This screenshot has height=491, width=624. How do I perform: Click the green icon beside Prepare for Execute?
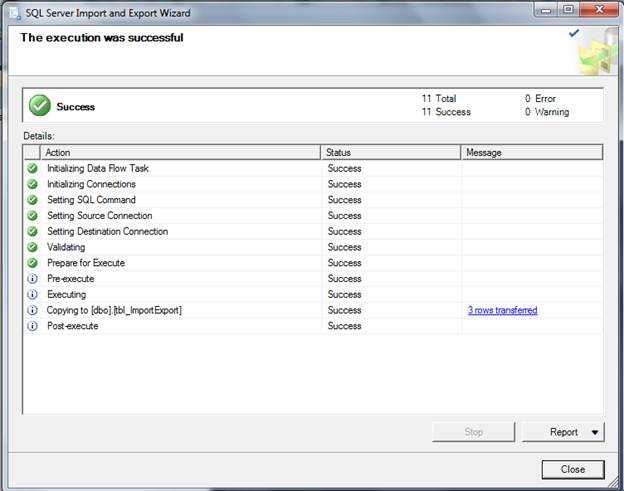[32, 263]
